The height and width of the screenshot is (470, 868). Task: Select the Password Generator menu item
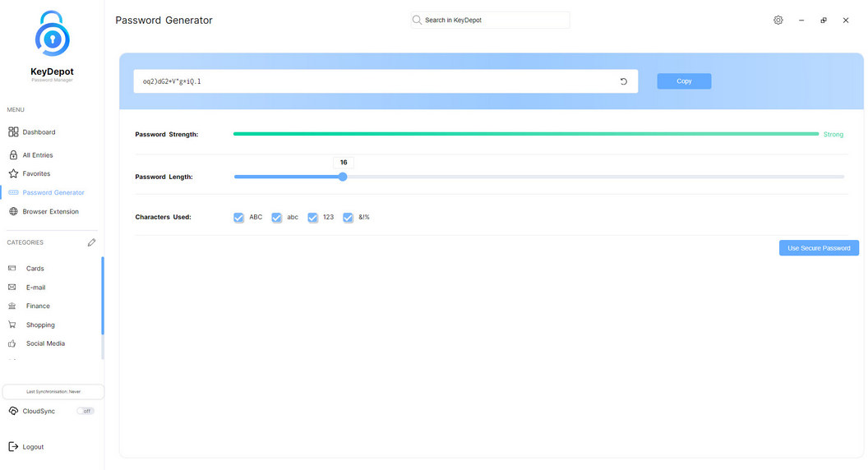pos(52,192)
